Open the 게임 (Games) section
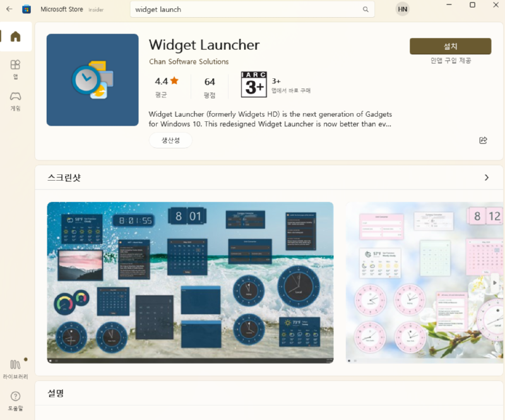Image resolution: width=505 pixels, height=420 pixels. click(15, 101)
